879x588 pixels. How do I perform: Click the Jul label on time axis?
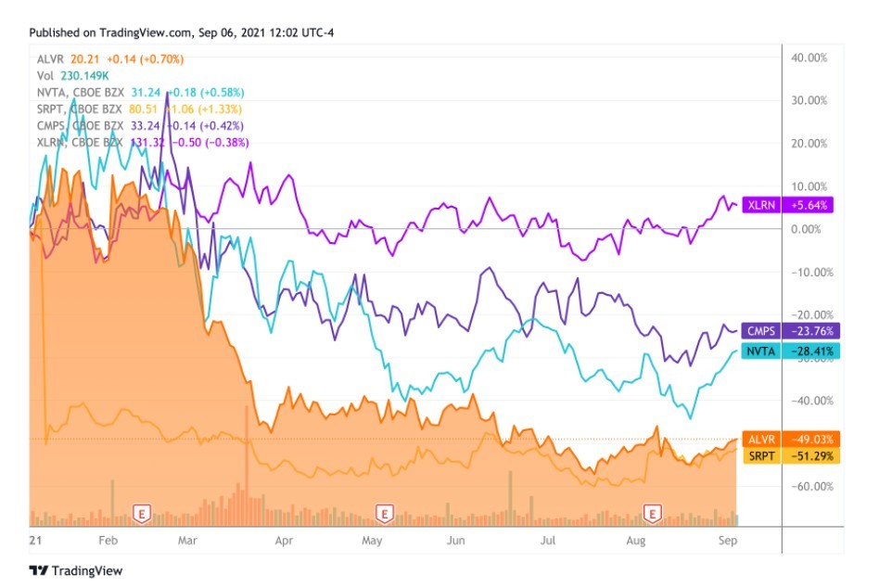[x=547, y=541]
